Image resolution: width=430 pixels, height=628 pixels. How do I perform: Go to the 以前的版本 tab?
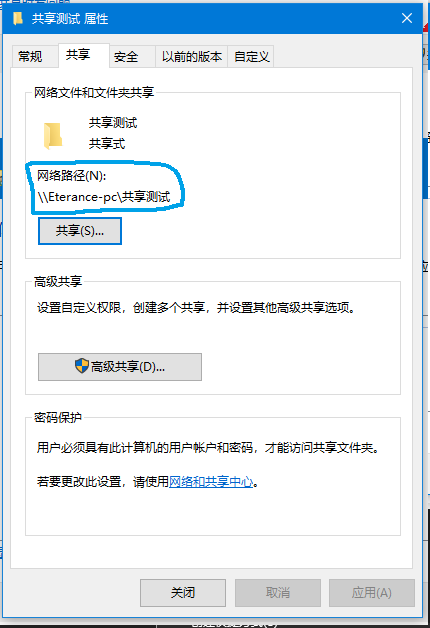tap(192, 56)
